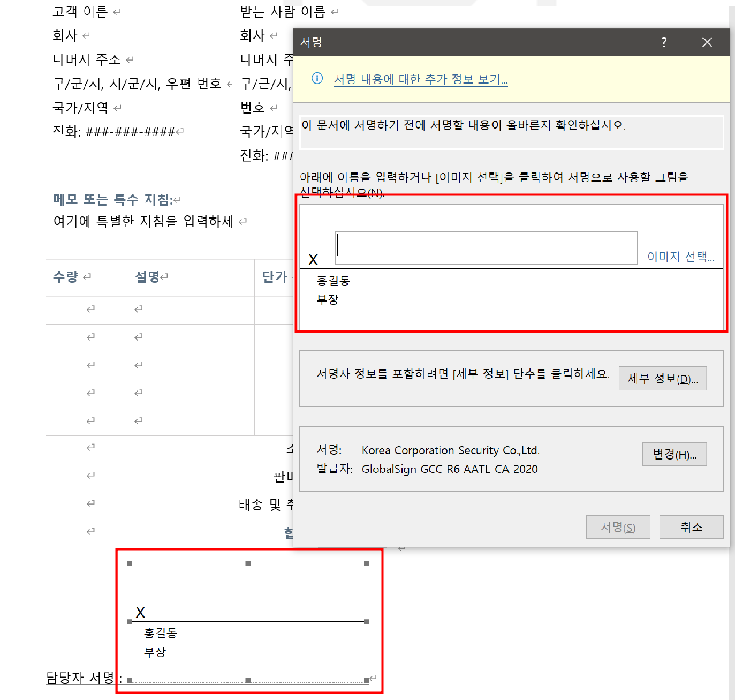Viewport: 735px width, 700px height.
Task: Open signer details via "세부 정보(D)..." button
Action: coord(662,378)
